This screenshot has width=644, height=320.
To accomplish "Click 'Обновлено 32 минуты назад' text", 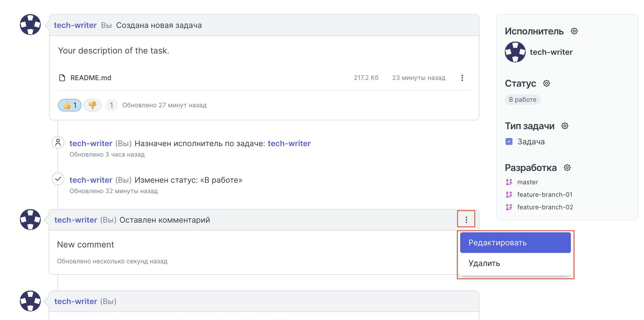I will 114,191.
